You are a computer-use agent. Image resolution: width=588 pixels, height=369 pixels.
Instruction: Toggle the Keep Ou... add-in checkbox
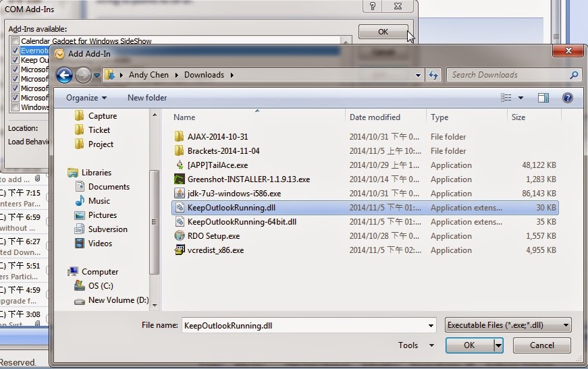pyautogui.click(x=16, y=60)
